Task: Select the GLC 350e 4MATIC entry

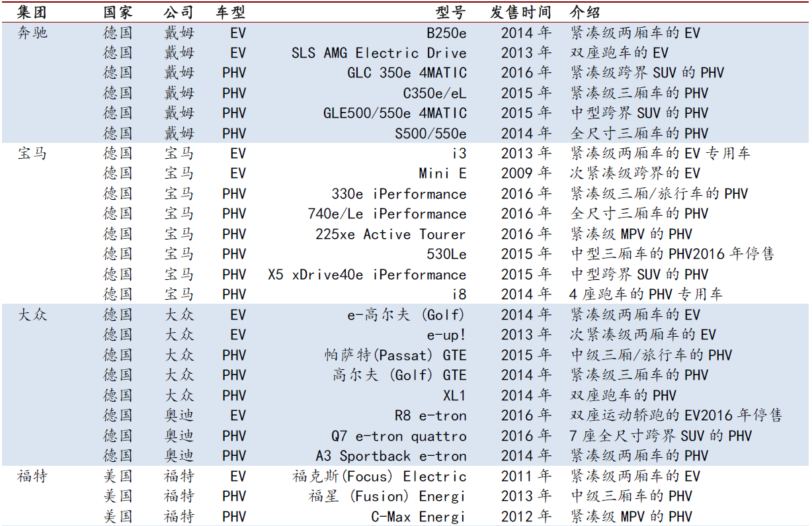Action: point(407,73)
